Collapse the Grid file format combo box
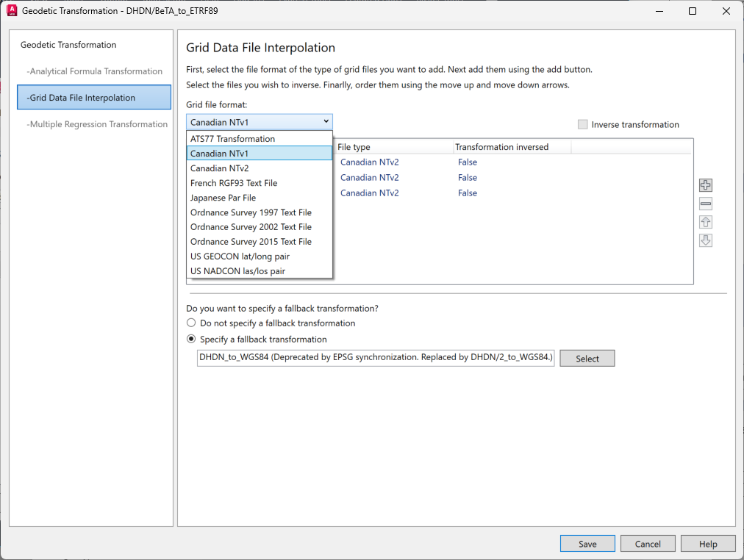This screenshot has height=560, width=744. click(259, 122)
